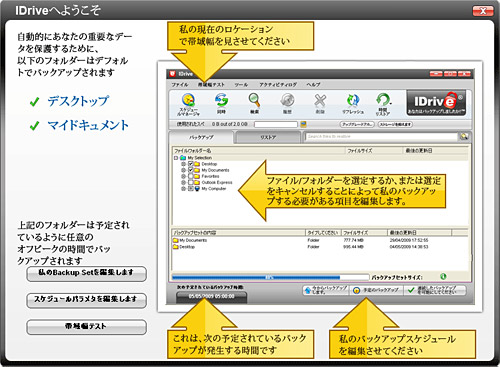This screenshot has height=367, width=500.
Task: Click the next scheduled time 05/05/2009 05:00:00
Action: (211, 296)
